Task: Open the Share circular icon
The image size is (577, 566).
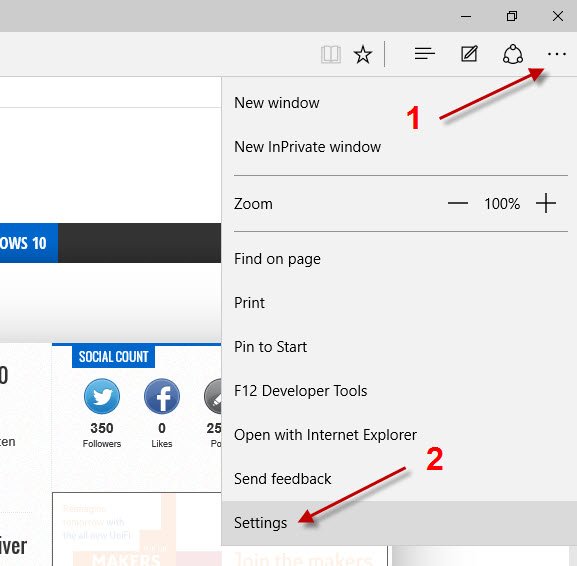Action: [x=513, y=54]
